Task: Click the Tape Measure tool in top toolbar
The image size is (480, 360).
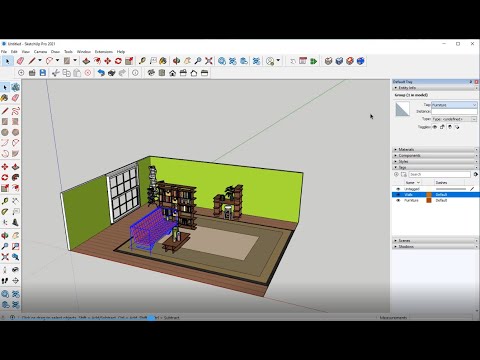Action: tap(142, 61)
